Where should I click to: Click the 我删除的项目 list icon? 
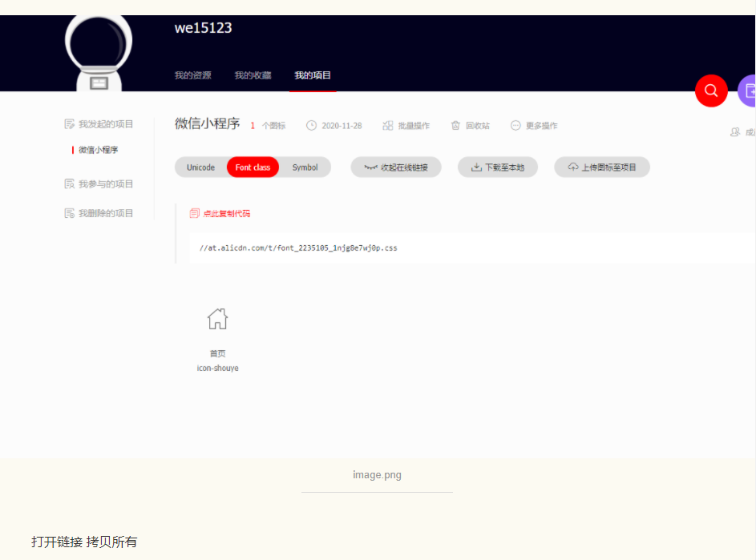coord(70,213)
